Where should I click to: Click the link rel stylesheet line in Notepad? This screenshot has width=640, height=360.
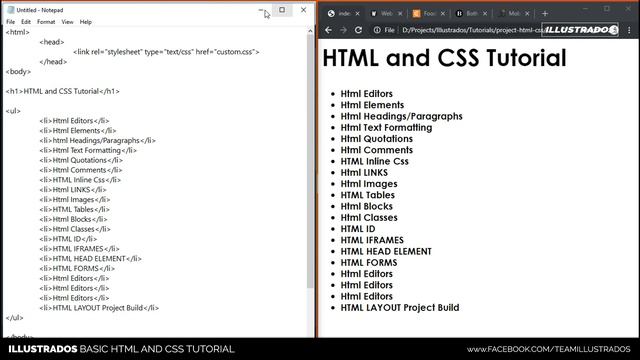pyautogui.click(x=166, y=52)
